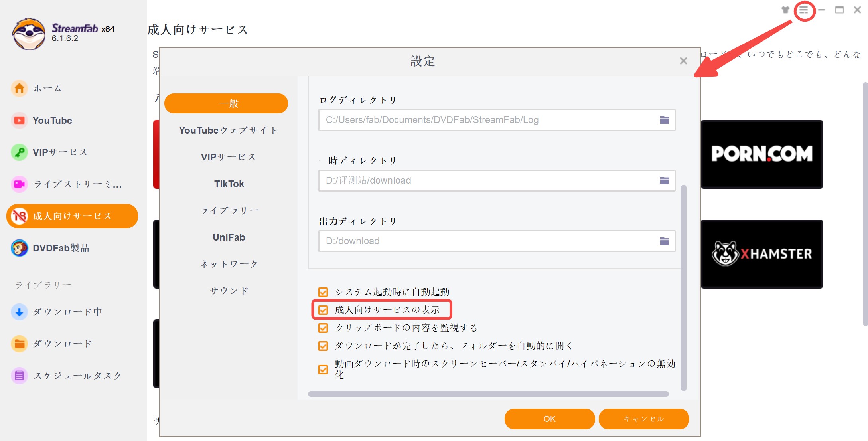
Task: Open ライブストリーミ… label in the sidebar
Action: coord(77,184)
